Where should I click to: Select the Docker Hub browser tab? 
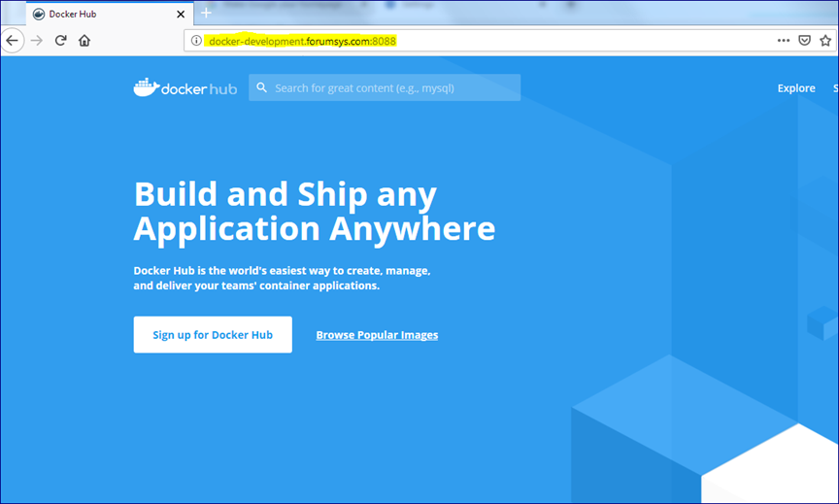pyautogui.click(x=109, y=14)
